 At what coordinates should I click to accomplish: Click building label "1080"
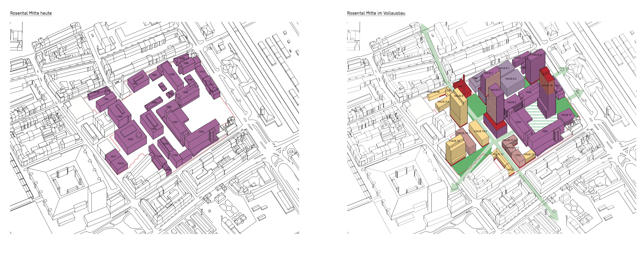tap(154, 102)
